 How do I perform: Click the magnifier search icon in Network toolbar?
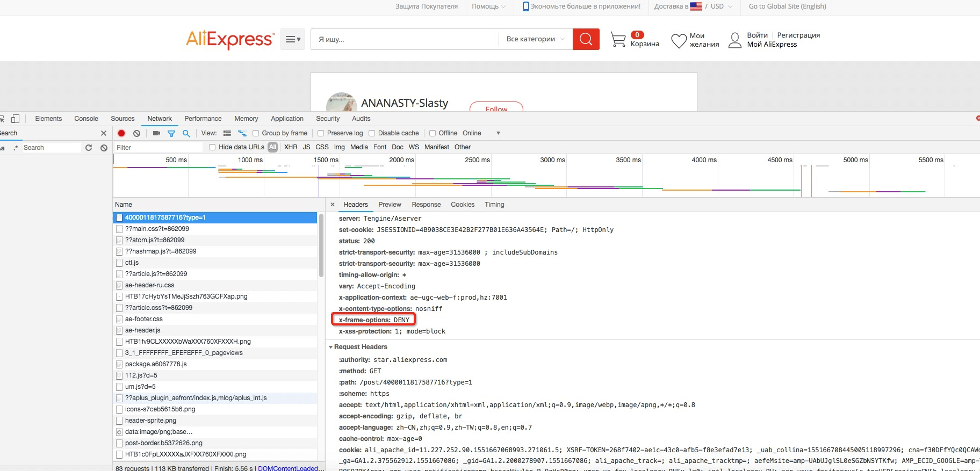[x=186, y=133]
